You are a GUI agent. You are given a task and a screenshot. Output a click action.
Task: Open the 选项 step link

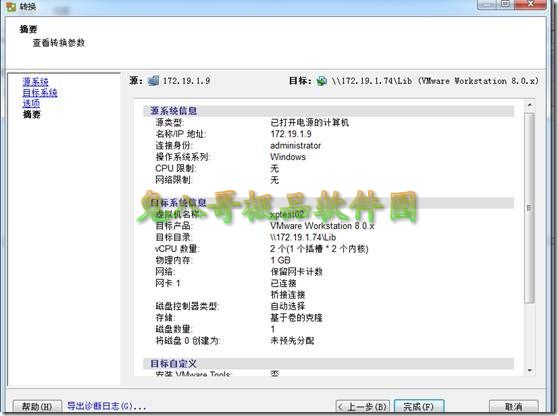point(31,104)
